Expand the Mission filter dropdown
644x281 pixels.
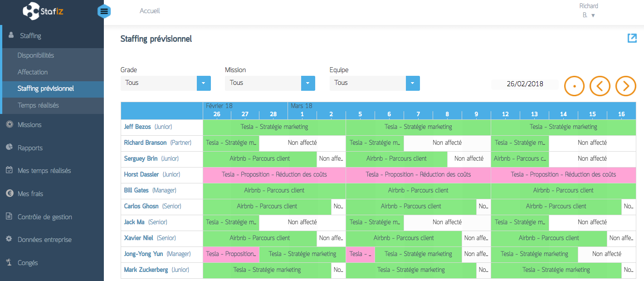tap(308, 83)
